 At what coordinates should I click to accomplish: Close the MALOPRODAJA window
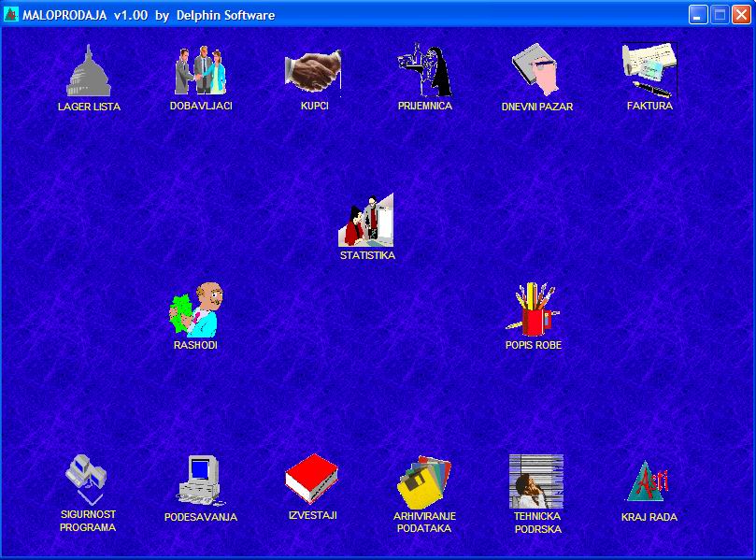point(741,15)
